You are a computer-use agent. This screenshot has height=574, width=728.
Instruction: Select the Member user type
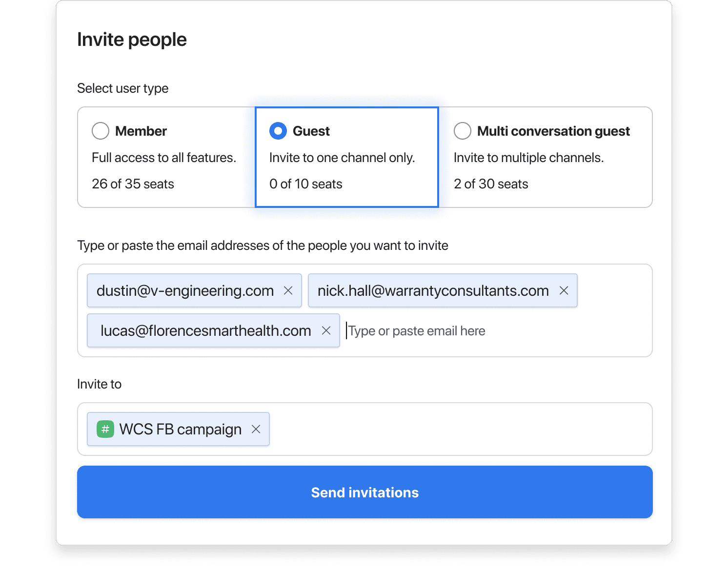[x=101, y=131]
